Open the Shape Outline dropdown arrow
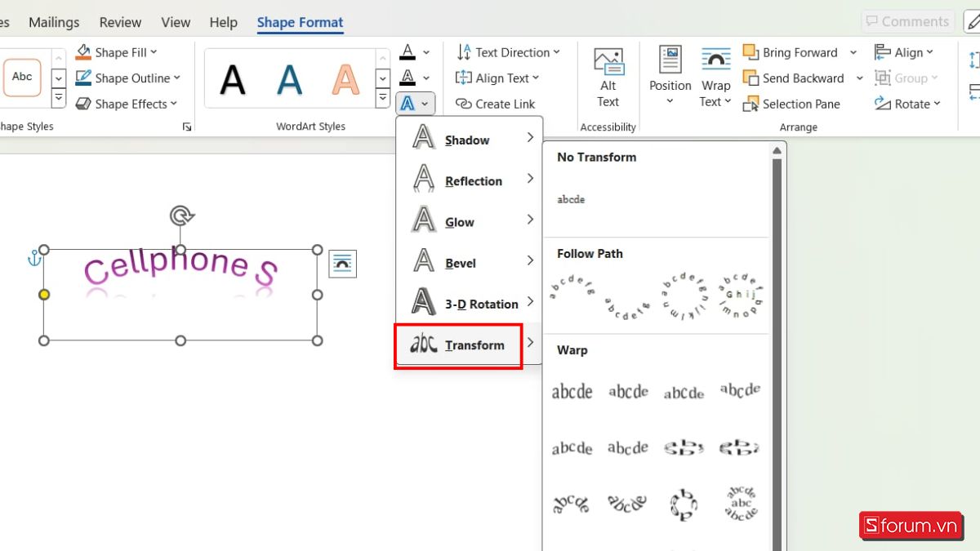Image resolution: width=980 pixels, height=551 pixels. pos(176,78)
